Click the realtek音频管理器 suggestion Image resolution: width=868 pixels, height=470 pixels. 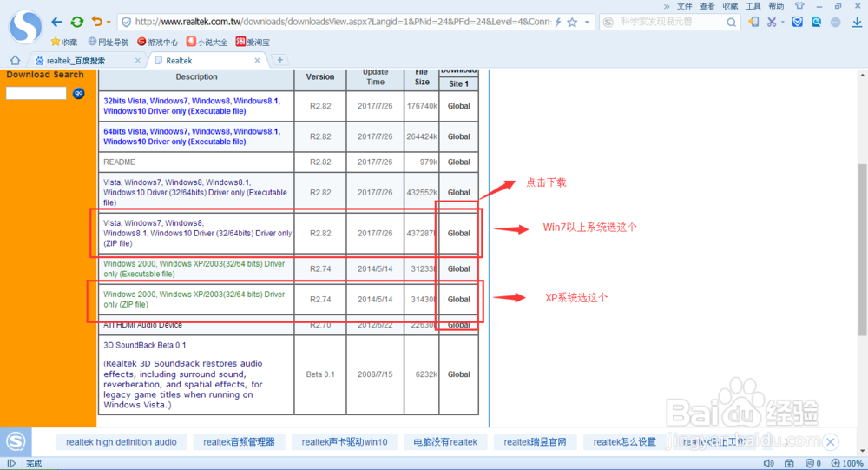click(x=239, y=441)
